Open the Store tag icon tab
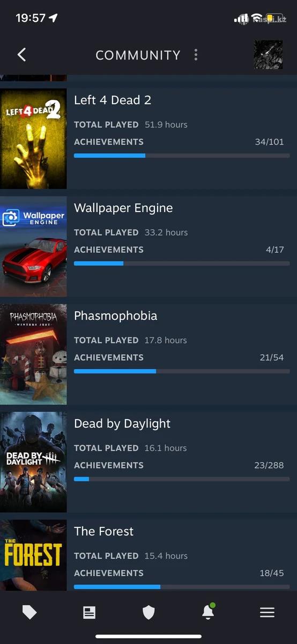This screenshot has height=644, width=297. pos(29,612)
